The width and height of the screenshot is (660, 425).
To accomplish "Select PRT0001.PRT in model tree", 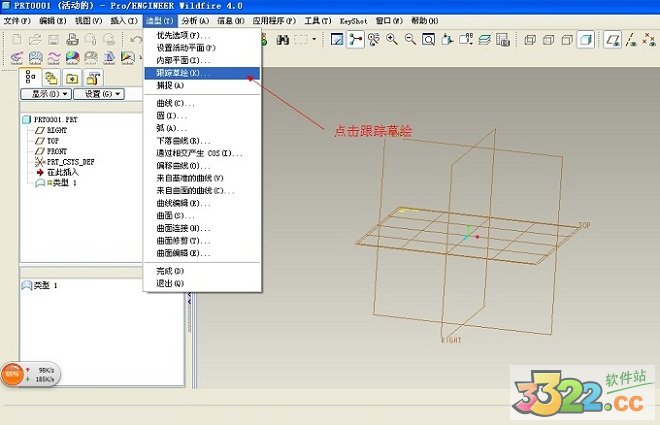I will pos(50,120).
